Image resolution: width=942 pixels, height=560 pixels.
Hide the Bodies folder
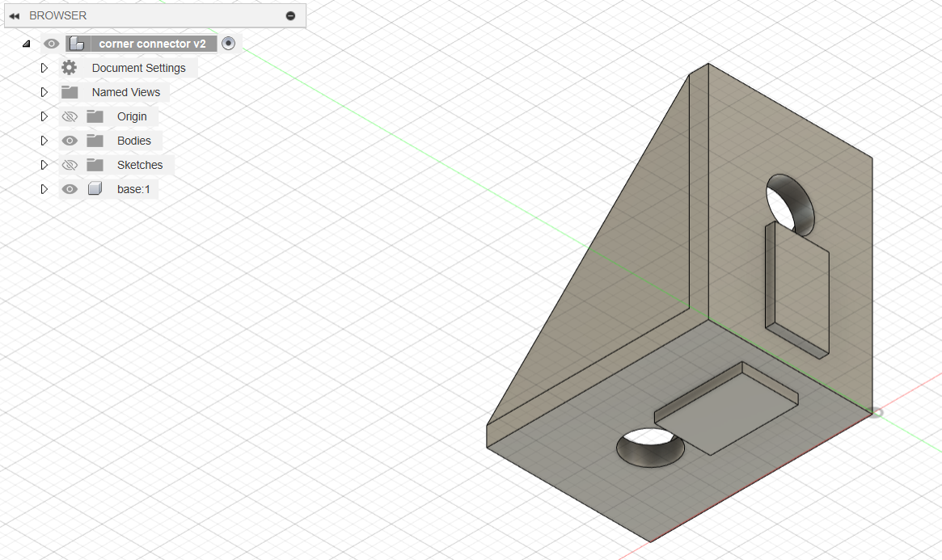(70, 141)
